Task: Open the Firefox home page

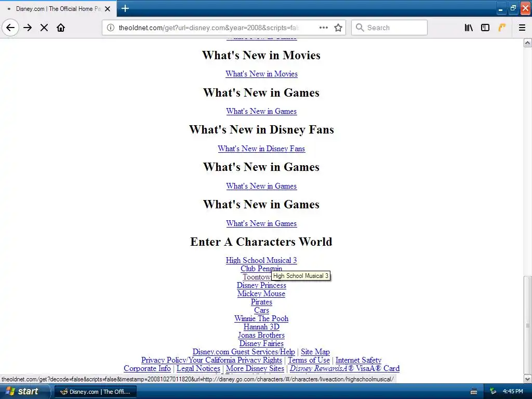Action: (61, 28)
